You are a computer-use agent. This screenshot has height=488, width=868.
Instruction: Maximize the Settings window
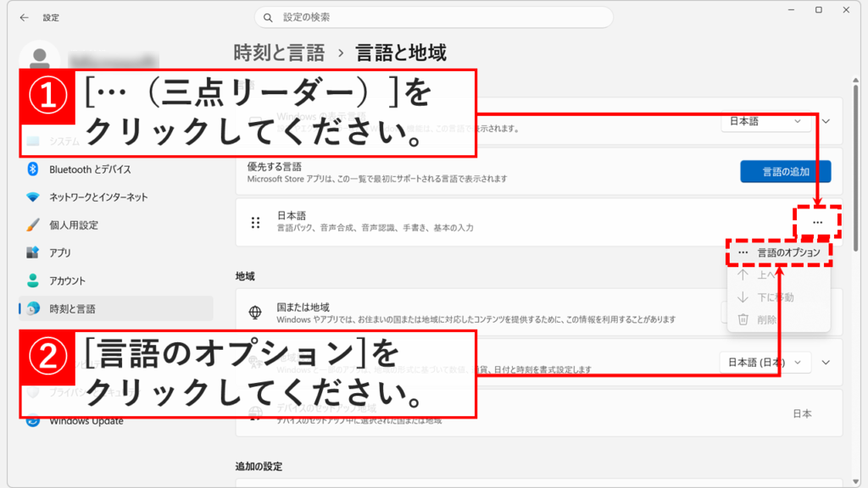point(819,10)
